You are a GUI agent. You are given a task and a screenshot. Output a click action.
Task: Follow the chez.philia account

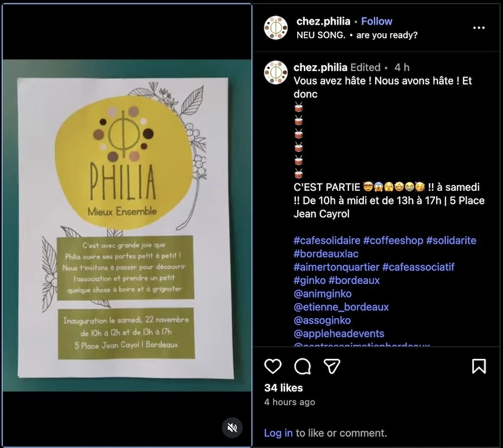coord(377,21)
